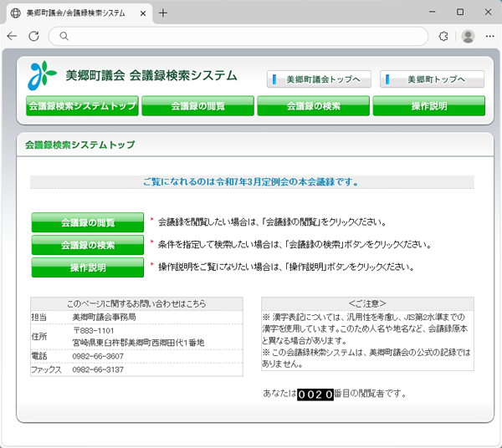
Task: Select 会議録の検索 in the top navigation bar
Action: (314, 106)
